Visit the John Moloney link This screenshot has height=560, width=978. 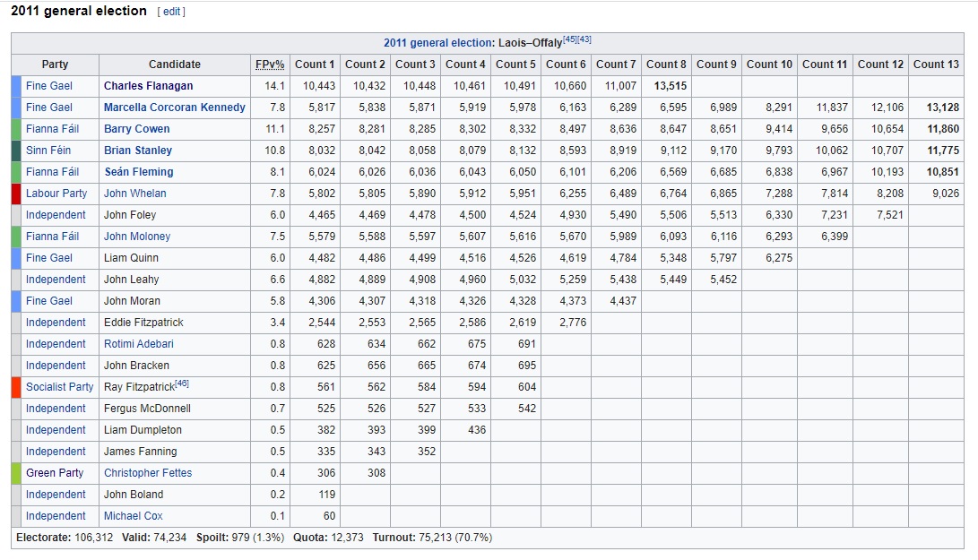pyautogui.click(x=137, y=237)
